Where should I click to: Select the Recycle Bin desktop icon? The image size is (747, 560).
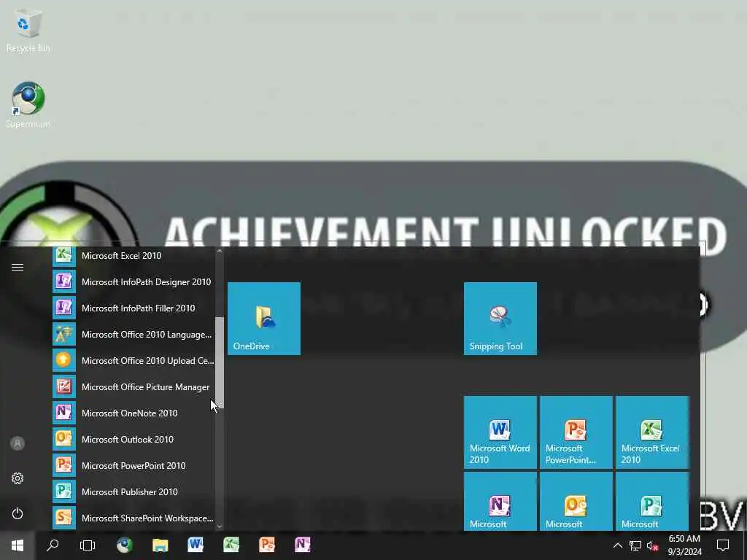[28, 29]
